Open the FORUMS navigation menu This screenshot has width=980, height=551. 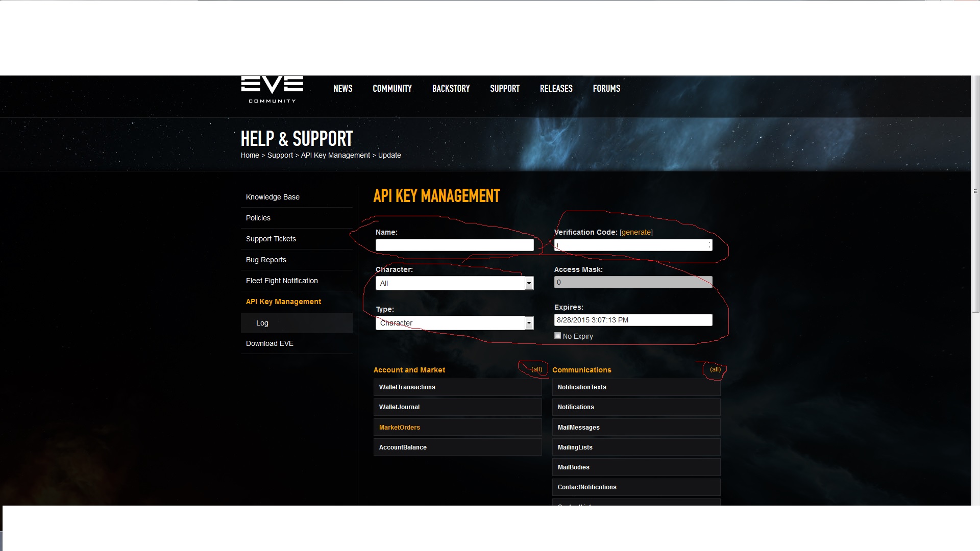point(606,89)
